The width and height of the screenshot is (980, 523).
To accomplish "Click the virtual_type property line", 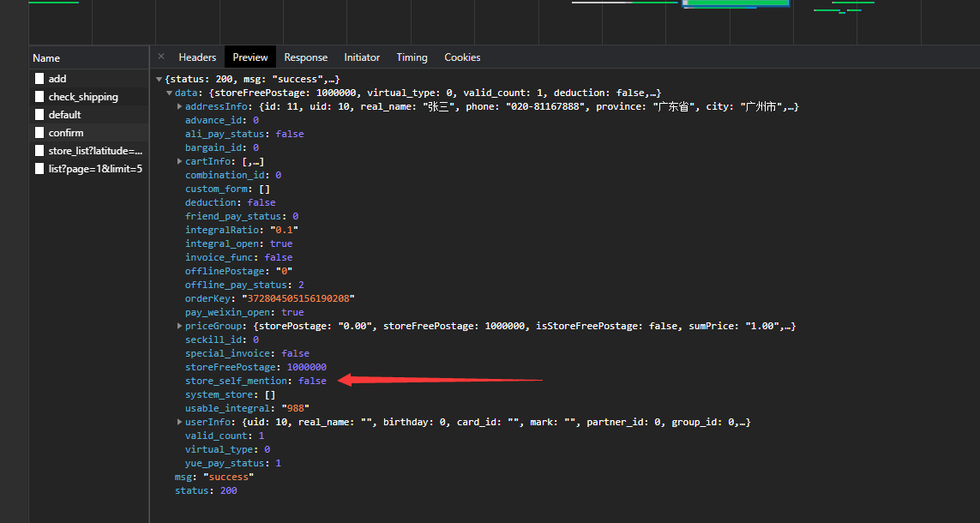I will point(227,450).
